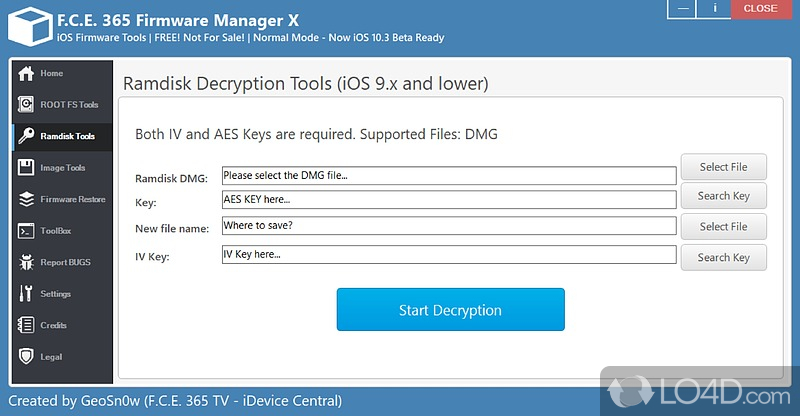The width and height of the screenshot is (800, 416).
Task: Open ROOT FS Tools safe icon
Action: click(26, 105)
